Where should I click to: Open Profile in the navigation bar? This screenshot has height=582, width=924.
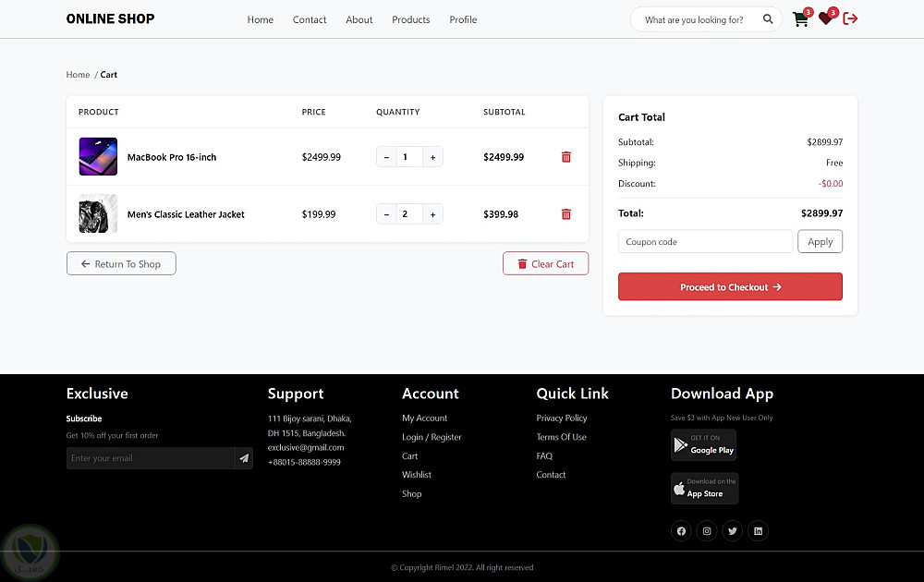[463, 20]
